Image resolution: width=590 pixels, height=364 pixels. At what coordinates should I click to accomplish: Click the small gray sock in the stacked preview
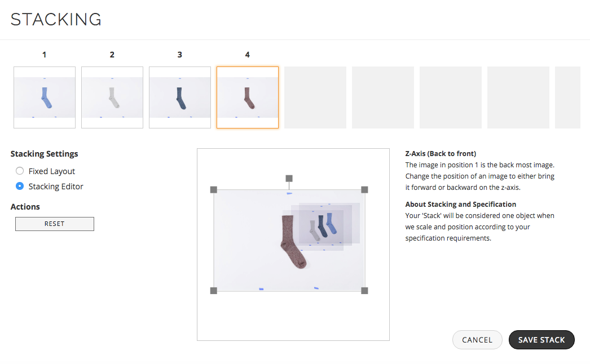click(x=314, y=230)
